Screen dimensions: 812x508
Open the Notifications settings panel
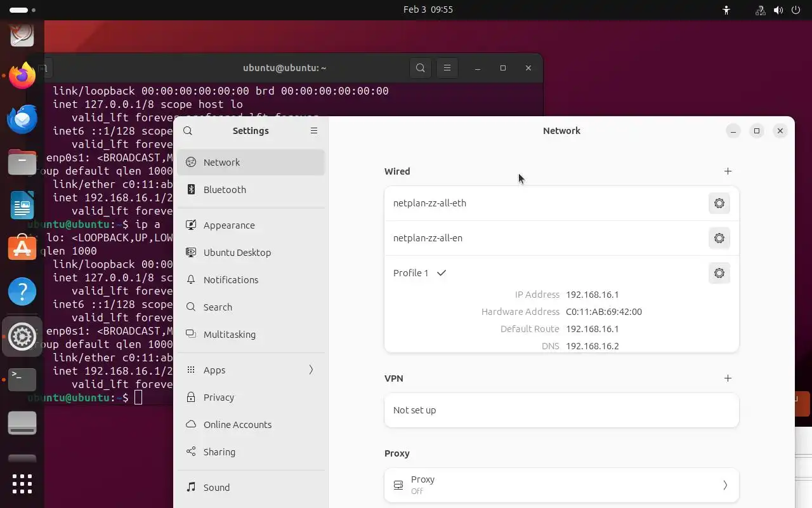coord(251,280)
